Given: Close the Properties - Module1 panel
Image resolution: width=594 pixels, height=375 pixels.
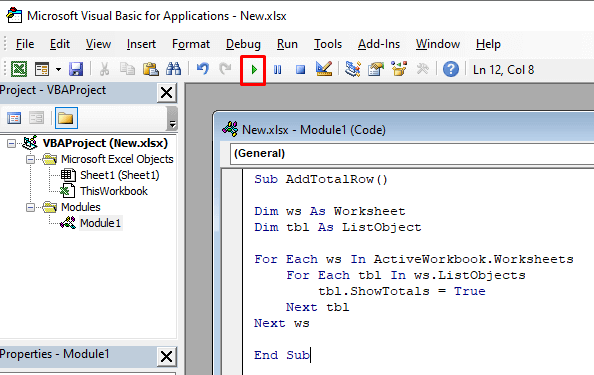Looking at the screenshot, I should click(167, 357).
